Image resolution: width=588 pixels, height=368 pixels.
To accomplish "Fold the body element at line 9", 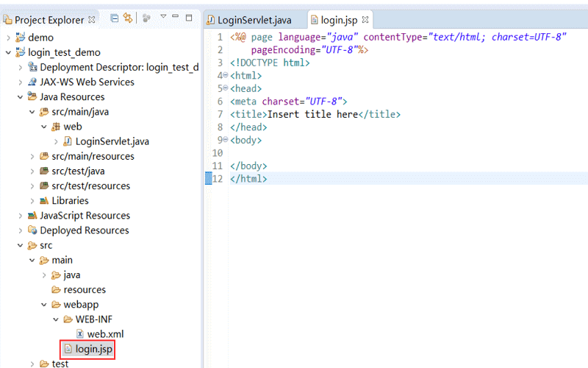I will [x=226, y=139].
